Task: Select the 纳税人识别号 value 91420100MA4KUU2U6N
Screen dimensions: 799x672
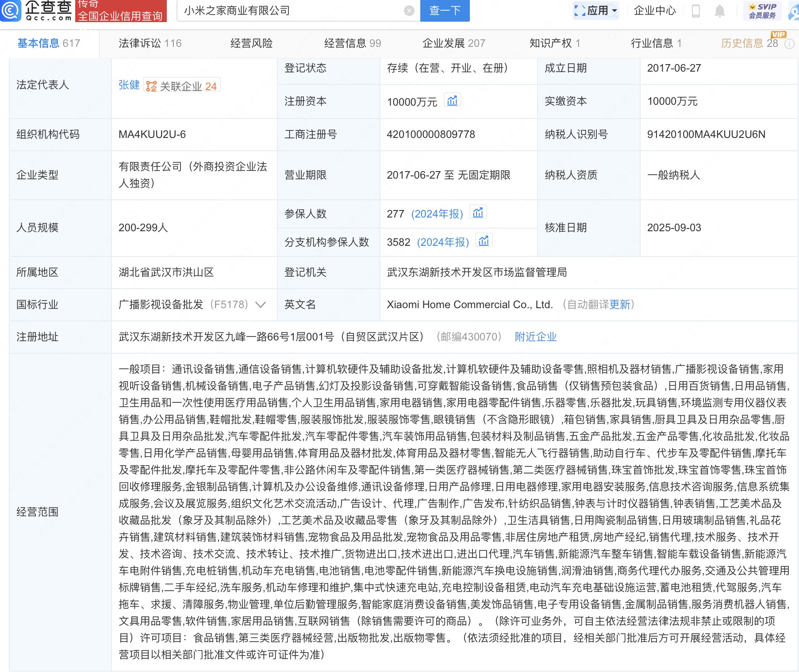Action: pyautogui.click(x=706, y=134)
